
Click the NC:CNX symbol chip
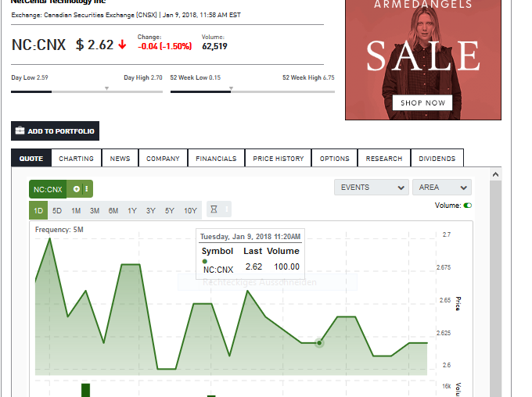point(48,189)
